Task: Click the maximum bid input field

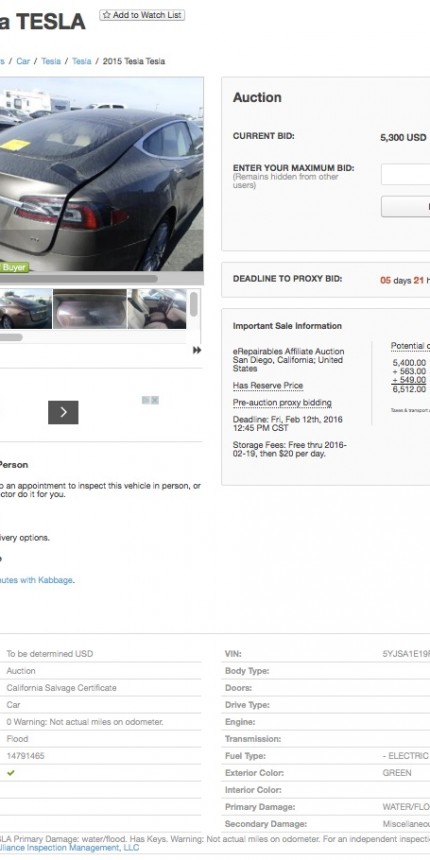Action: (405, 174)
